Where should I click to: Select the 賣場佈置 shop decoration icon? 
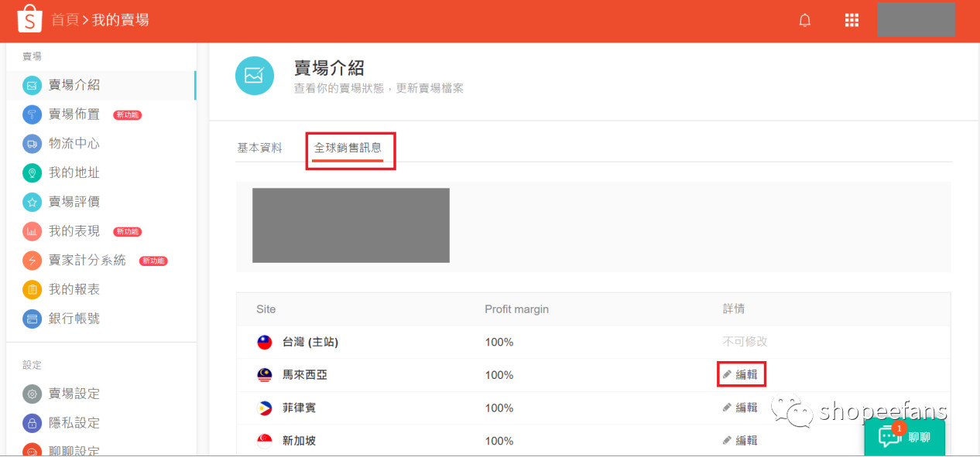click(x=31, y=114)
